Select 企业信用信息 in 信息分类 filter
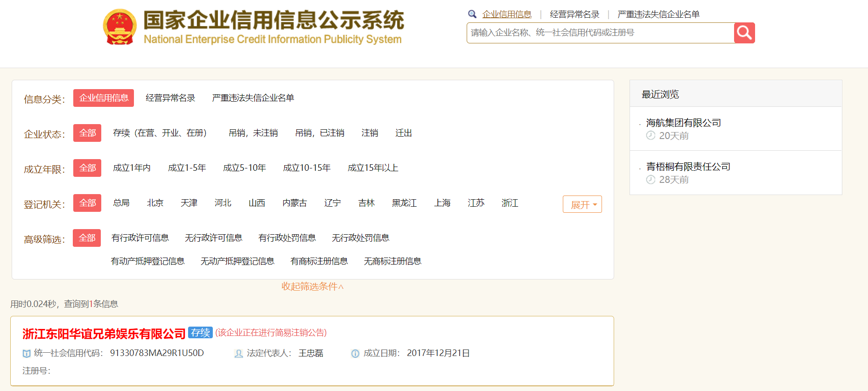Viewport: 868px width, 391px height. 104,98
